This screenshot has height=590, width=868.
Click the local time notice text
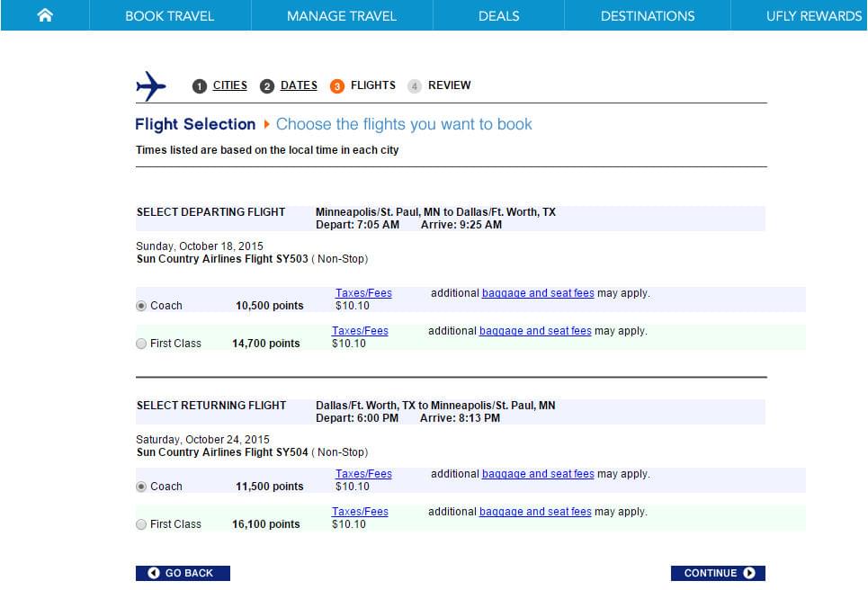click(267, 150)
